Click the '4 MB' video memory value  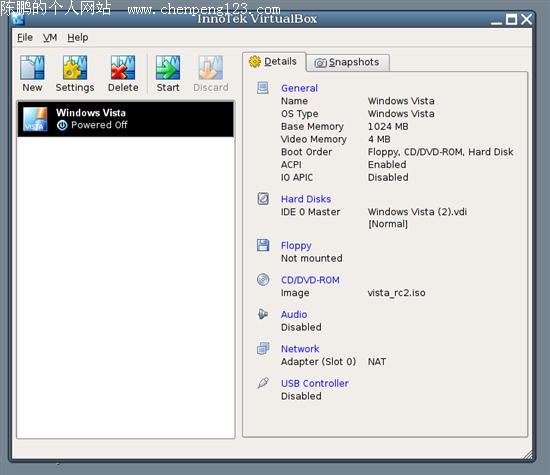(379, 139)
